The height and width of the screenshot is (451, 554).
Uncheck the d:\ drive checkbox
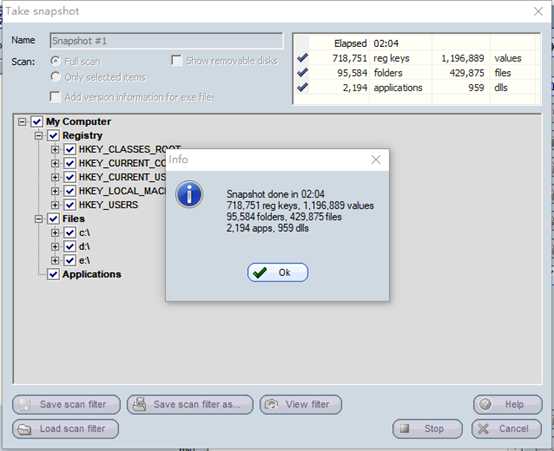click(70, 246)
